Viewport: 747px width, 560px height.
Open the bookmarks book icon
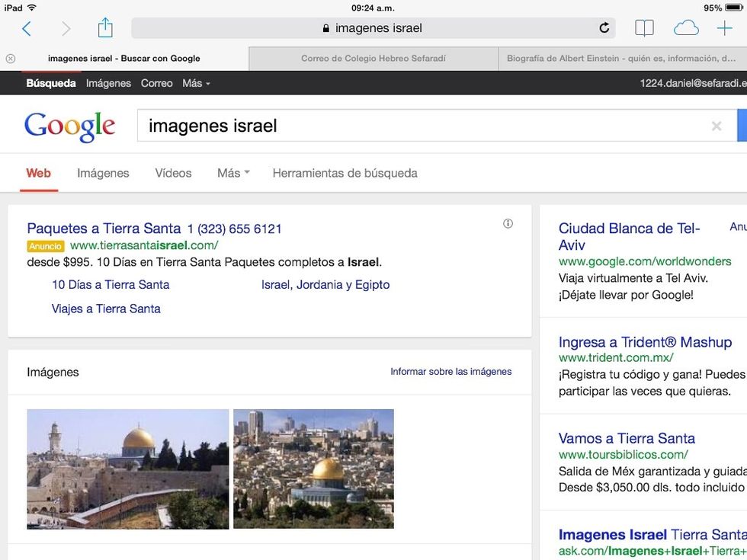(644, 28)
